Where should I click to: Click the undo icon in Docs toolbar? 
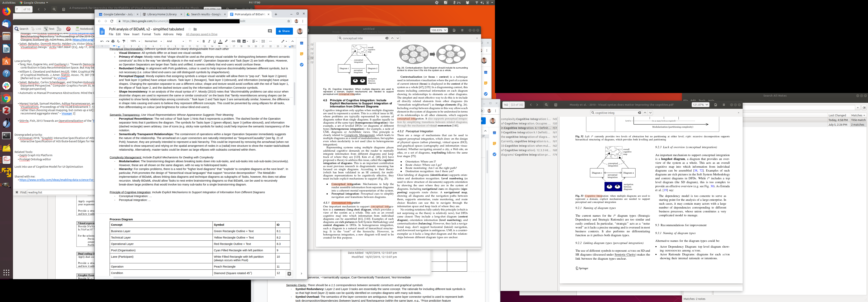102,41
